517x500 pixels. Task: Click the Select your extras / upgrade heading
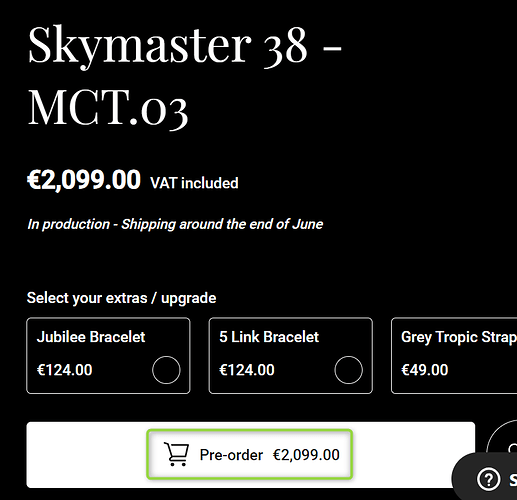[x=121, y=298]
